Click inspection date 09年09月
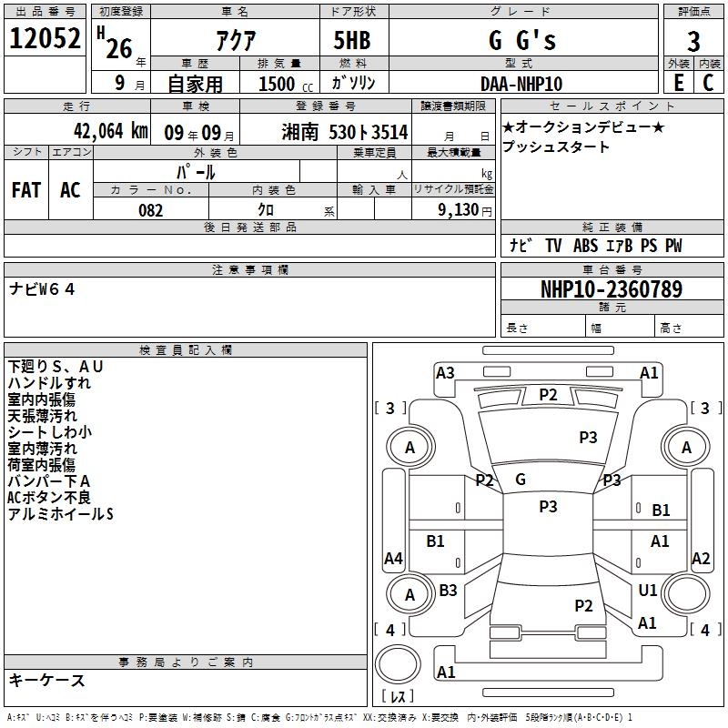728x728 pixels. (x=199, y=133)
